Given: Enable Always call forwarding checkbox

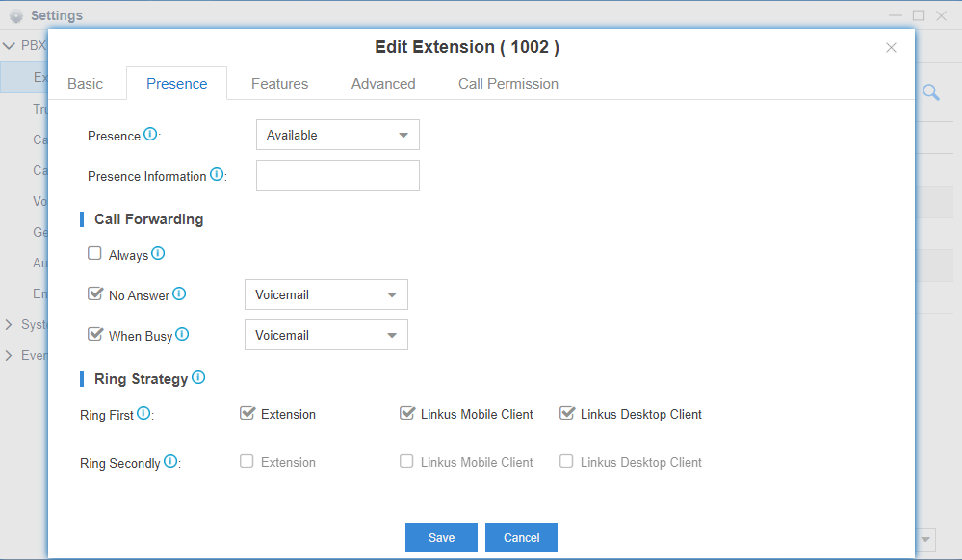Looking at the screenshot, I should pos(94,254).
